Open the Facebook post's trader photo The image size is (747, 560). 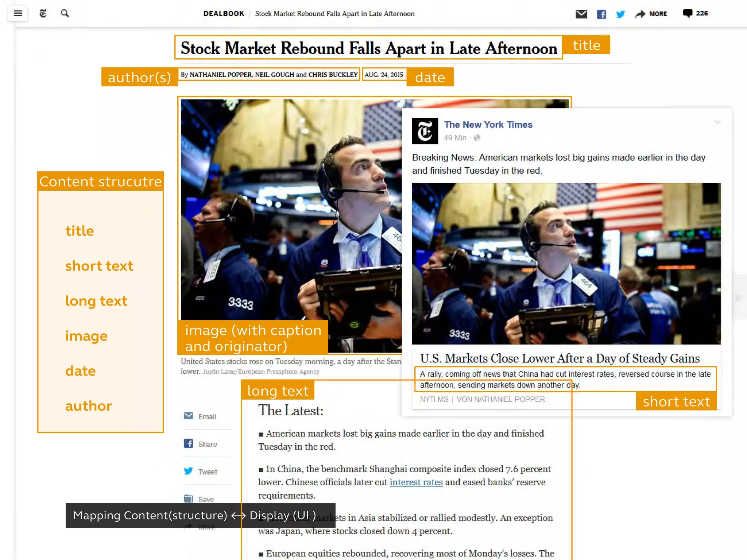click(x=566, y=263)
